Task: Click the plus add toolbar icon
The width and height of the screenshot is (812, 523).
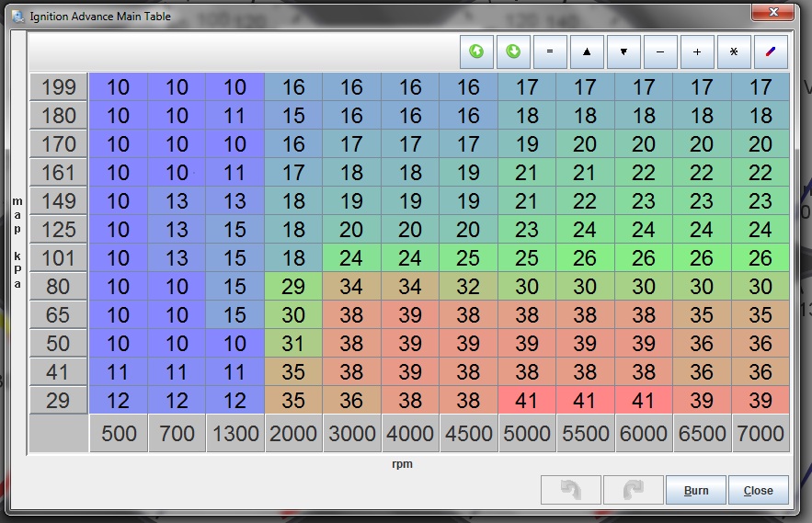Action: pos(697,51)
